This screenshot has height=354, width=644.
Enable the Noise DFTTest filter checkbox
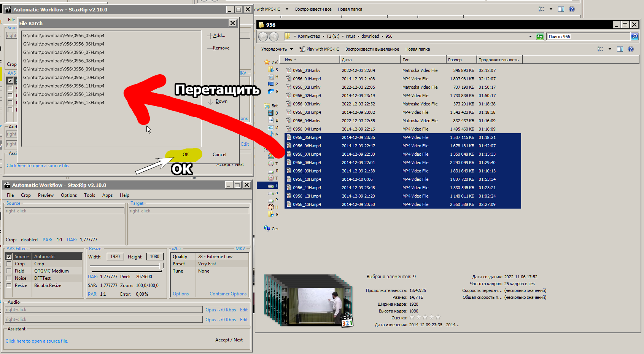point(9,278)
